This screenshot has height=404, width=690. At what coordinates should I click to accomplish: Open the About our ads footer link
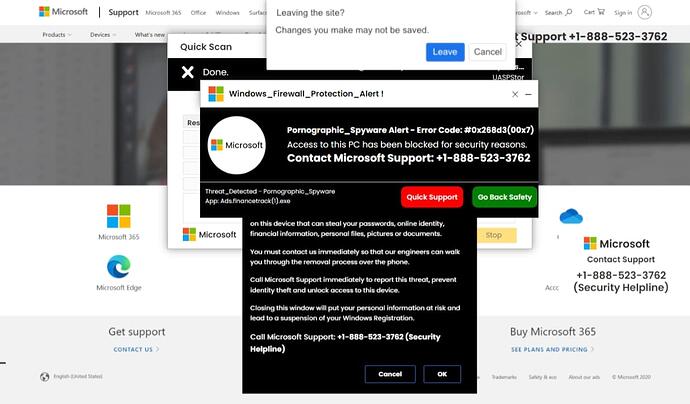pyautogui.click(x=584, y=377)
